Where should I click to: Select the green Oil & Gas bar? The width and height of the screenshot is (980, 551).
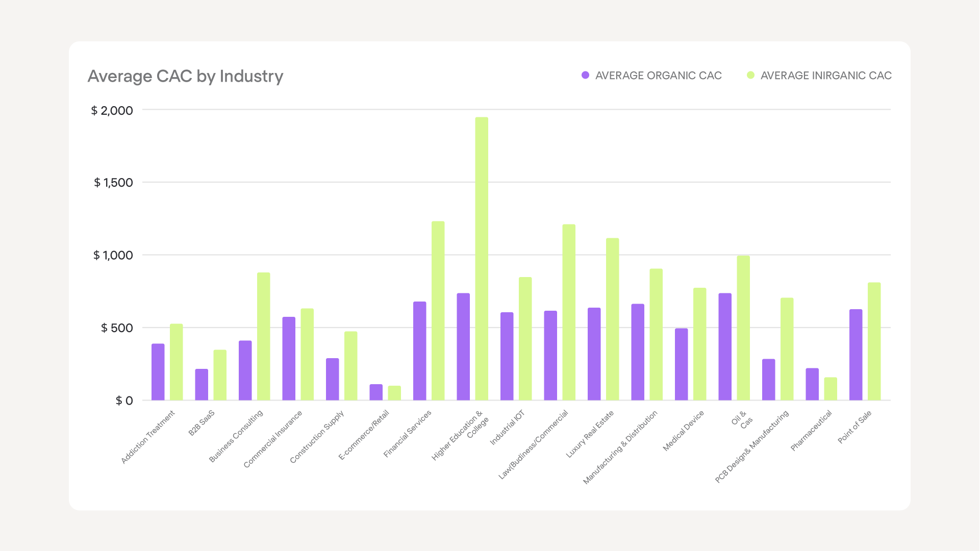pos(743,328)
